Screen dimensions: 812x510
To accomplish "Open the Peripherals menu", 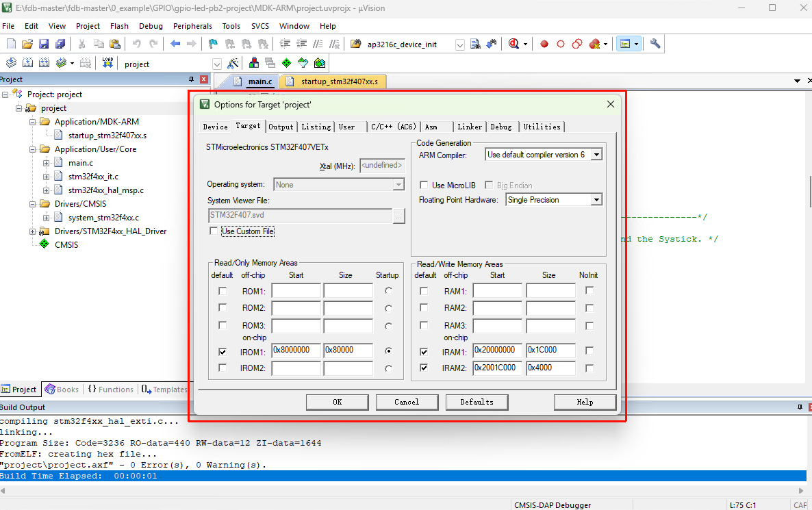I will pos(192,26).
